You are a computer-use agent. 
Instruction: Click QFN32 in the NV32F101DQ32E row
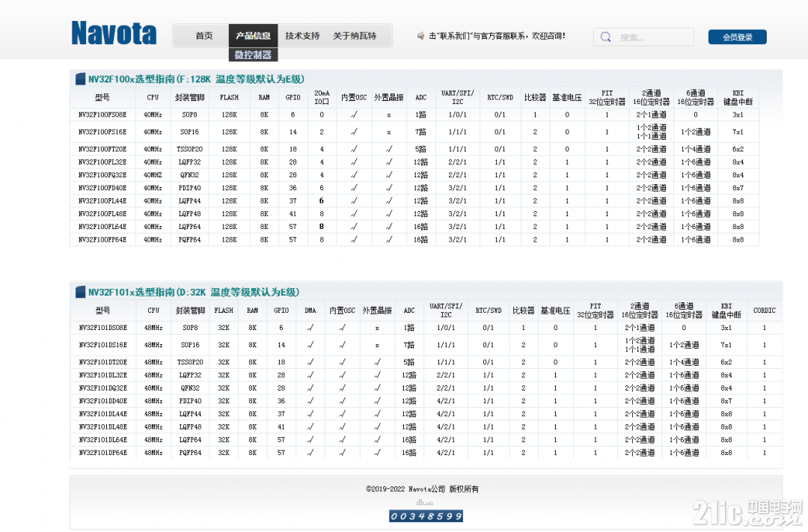[189, 388]
